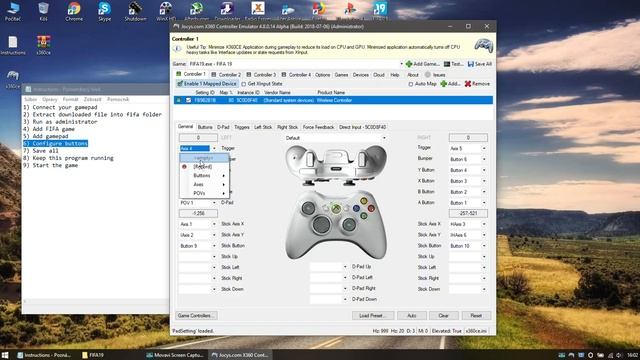Image resolution: width=640 pixels, height=360 pixels.
Task: Select the PlayStation logo desktop shortcut
Action: point(349,10)
